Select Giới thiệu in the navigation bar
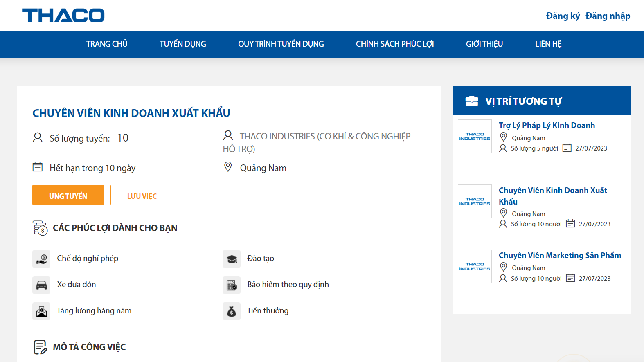 pos(484,44)
